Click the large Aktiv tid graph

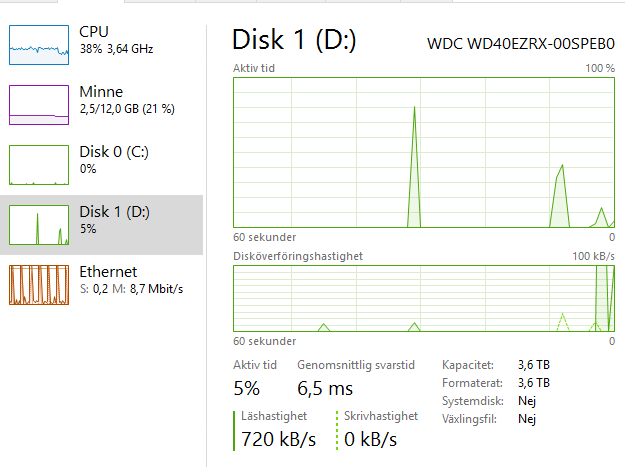pyautogui.click(x=424, y=152)
